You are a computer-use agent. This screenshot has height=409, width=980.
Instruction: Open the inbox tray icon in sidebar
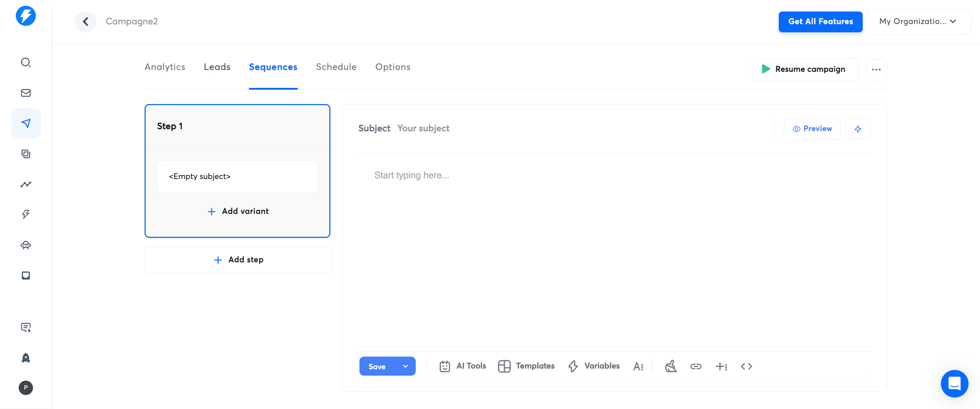(x=25, y=276)
